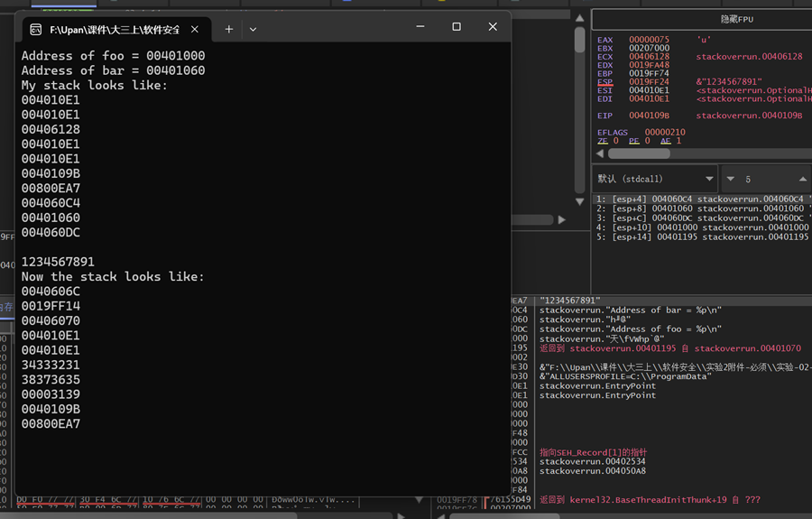Click the disassembly scrollbar up arrow

[579, 17]
